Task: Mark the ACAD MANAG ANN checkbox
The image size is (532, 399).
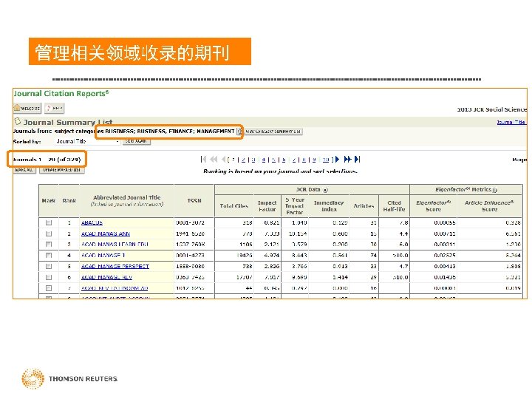Action: 49,233
